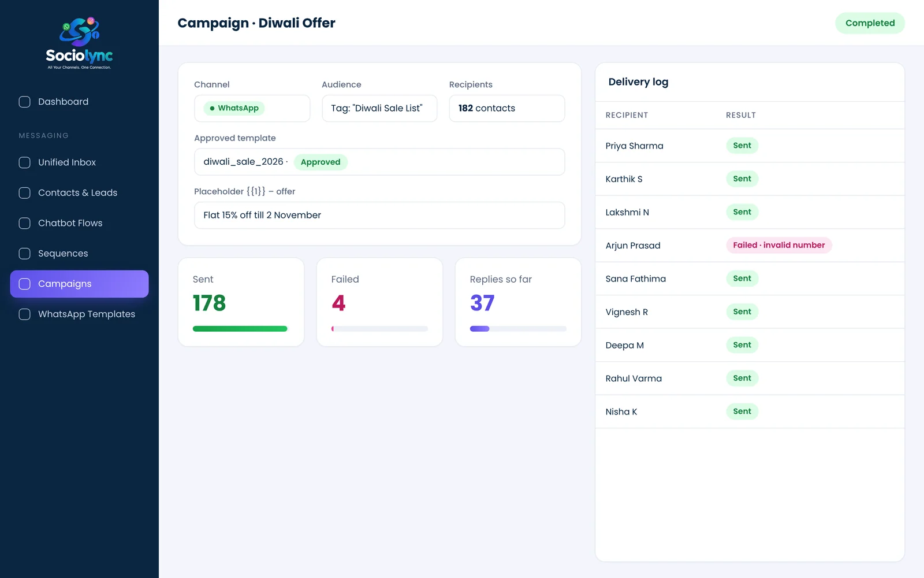Viewport: 924px width, 578px height.
Task: Select recipient Nisha K
Action: click(x=621, y=412)
